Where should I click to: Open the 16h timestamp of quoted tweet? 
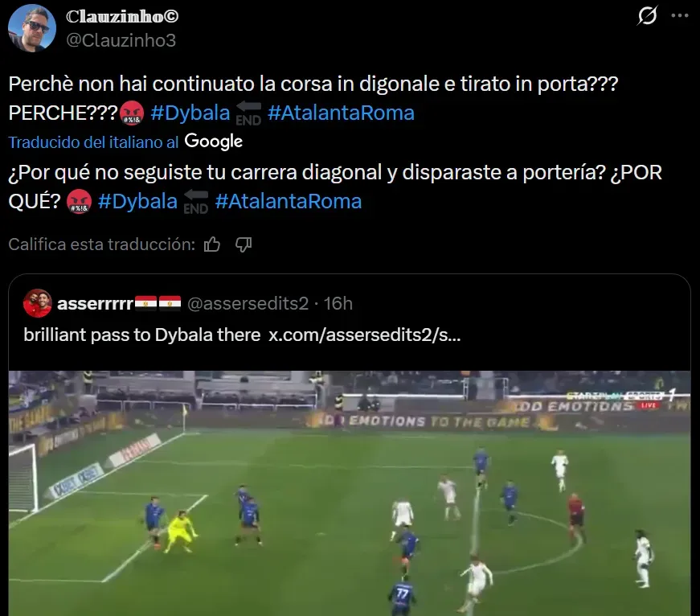pos(338,304)
